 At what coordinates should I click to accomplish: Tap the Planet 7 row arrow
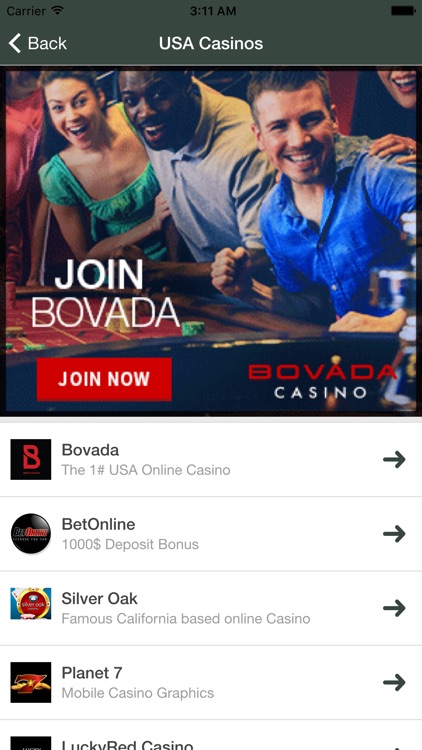click(x=394, y=683)
